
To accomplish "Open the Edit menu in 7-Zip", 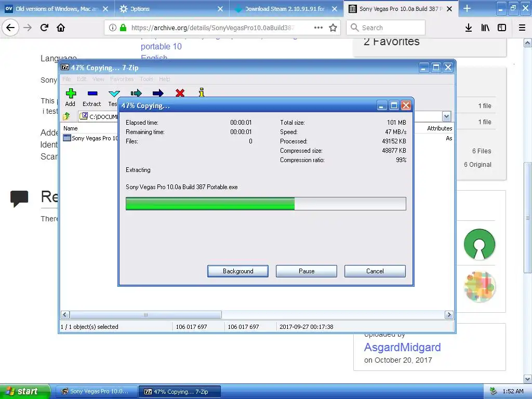I will coord(82,79).
